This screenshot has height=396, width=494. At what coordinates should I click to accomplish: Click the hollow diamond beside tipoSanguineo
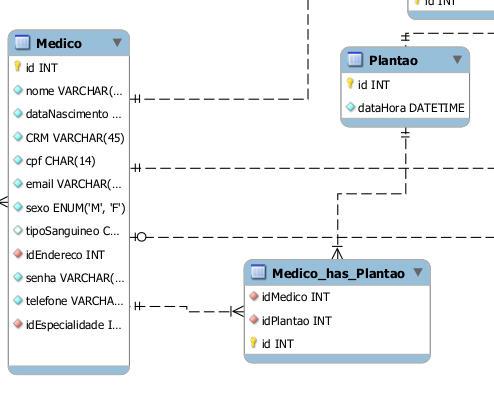[x=18, y=230]
